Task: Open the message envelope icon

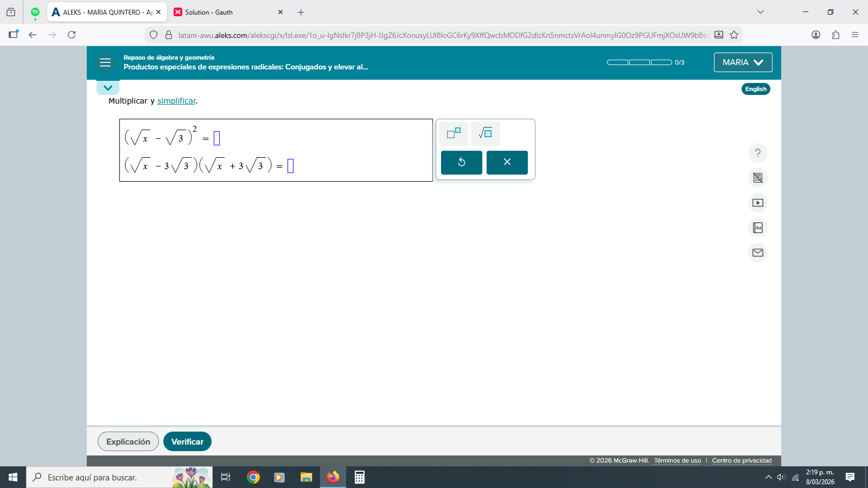Action: [x=757, y=253]
